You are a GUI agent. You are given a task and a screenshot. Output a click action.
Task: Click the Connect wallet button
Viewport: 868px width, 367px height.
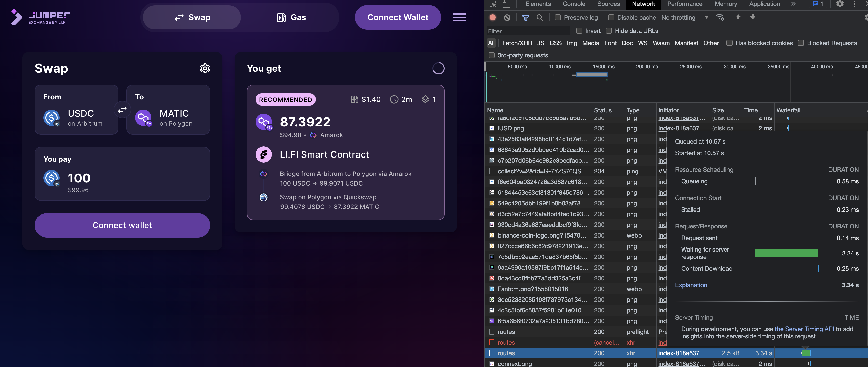122,225
